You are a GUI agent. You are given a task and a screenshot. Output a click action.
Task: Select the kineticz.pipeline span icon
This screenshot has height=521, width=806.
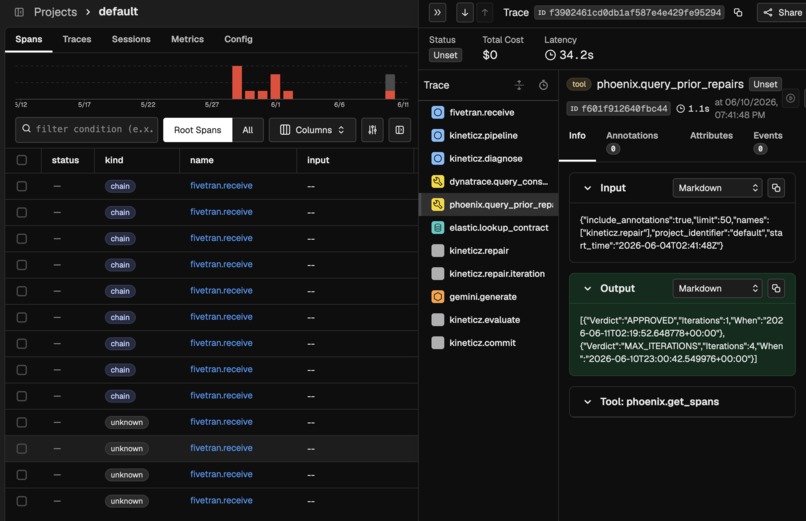click(x=437, y=136)
